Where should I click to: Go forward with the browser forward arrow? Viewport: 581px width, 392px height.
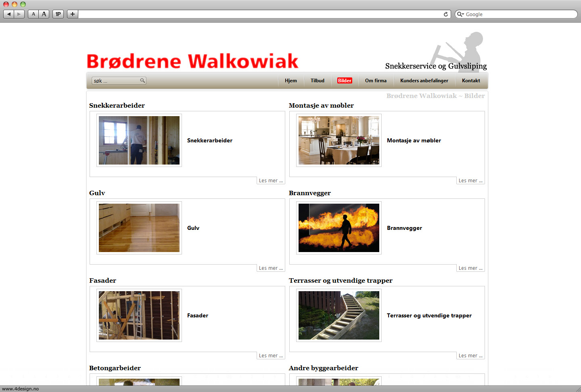tap(19, 14)
